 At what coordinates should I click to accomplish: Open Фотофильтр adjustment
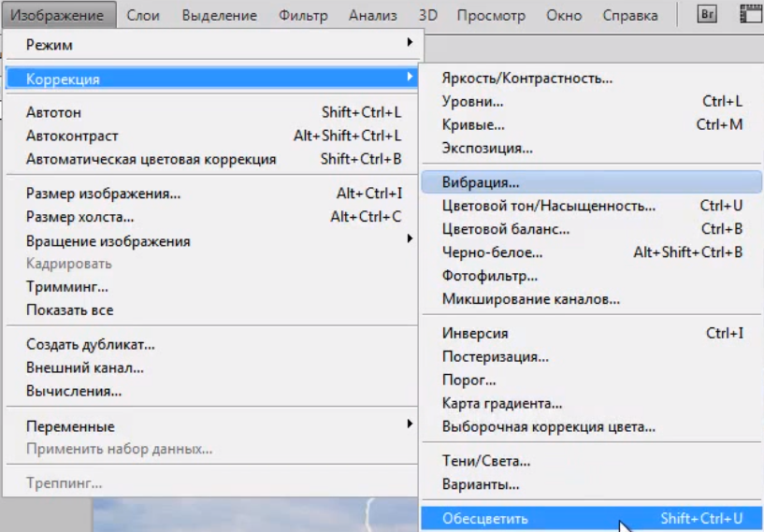click(592, 276)
